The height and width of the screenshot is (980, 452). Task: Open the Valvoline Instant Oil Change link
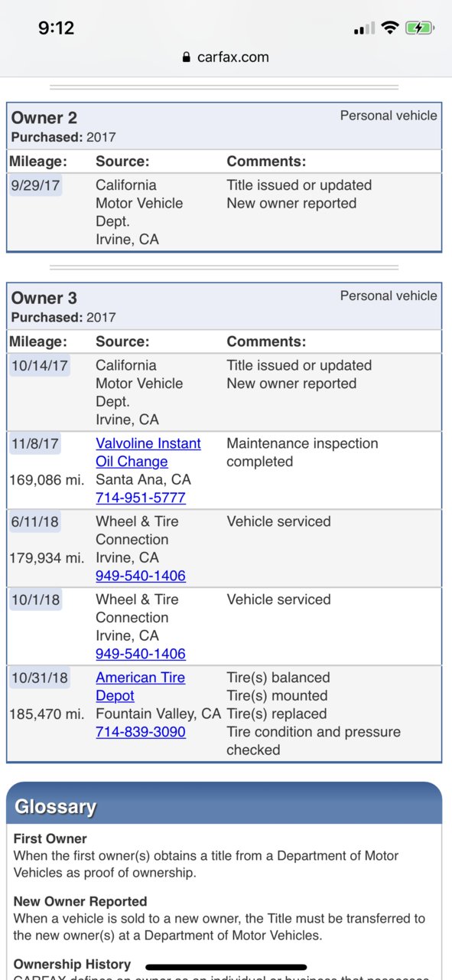[x=148, y=452]
